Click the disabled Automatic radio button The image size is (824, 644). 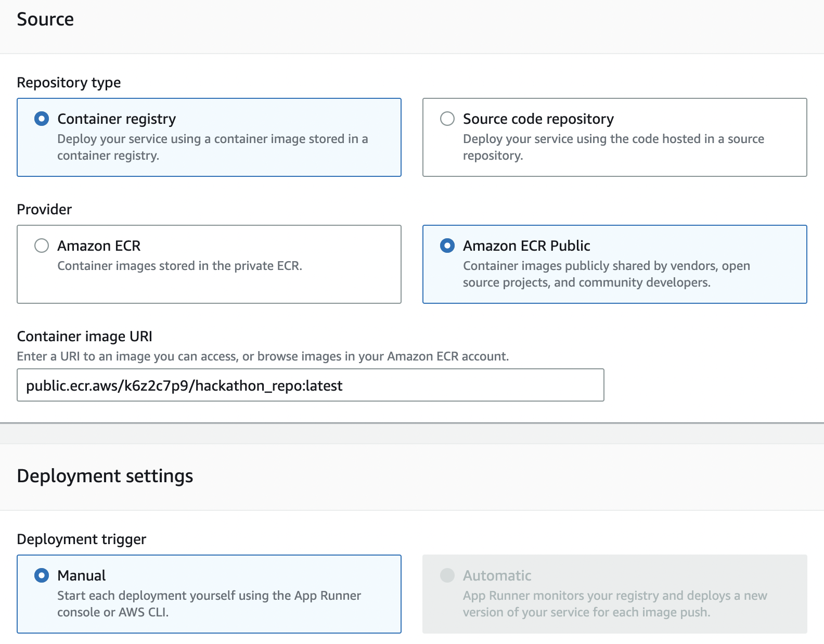pyautogui.click(x=447, y=575)
